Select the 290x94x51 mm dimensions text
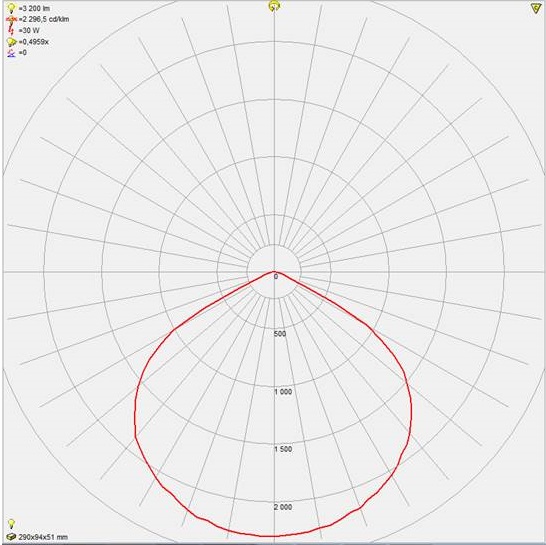This screenshot has height=545, width=546. coord(43,537)
